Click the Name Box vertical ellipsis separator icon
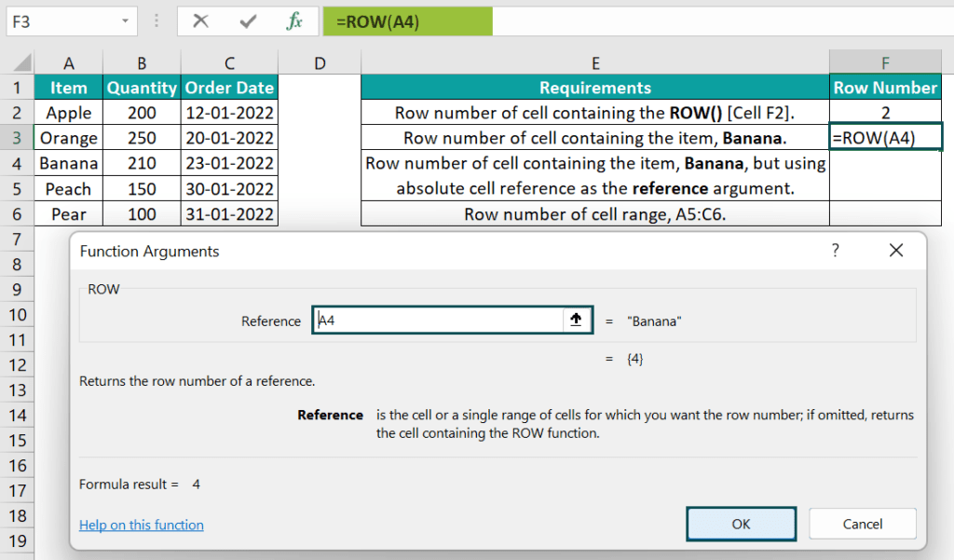Viewport: 954px width, 560px height. (155, 20)
